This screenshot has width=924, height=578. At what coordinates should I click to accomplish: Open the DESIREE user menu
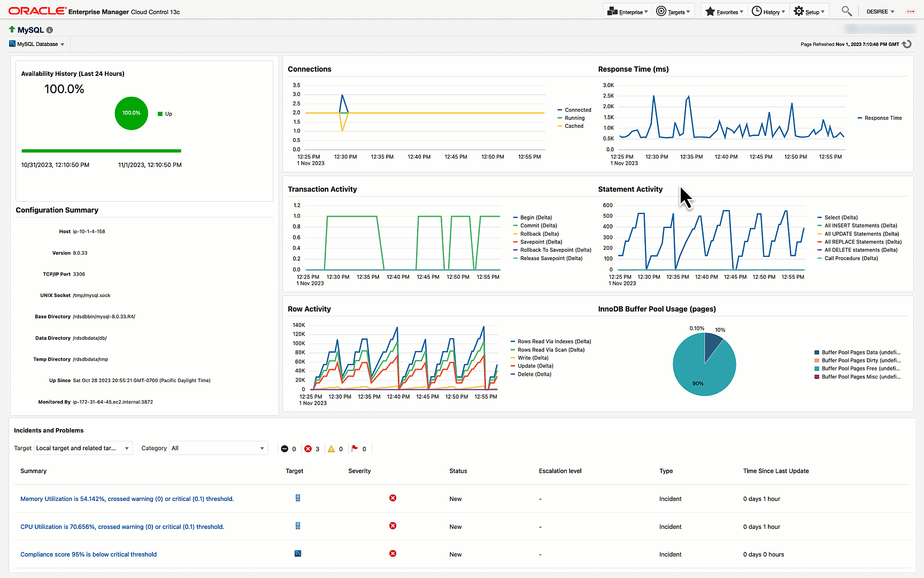(x=880, y=12)
